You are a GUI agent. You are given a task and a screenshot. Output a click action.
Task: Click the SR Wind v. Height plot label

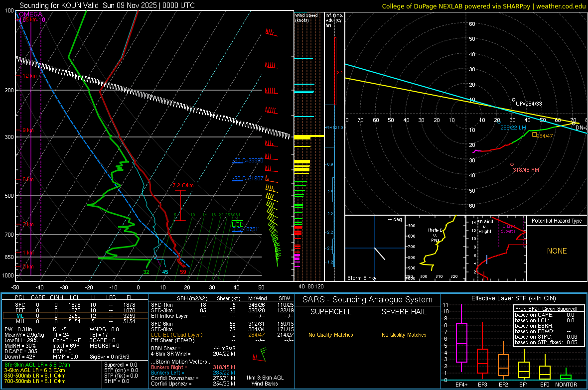tap(485, 227)
